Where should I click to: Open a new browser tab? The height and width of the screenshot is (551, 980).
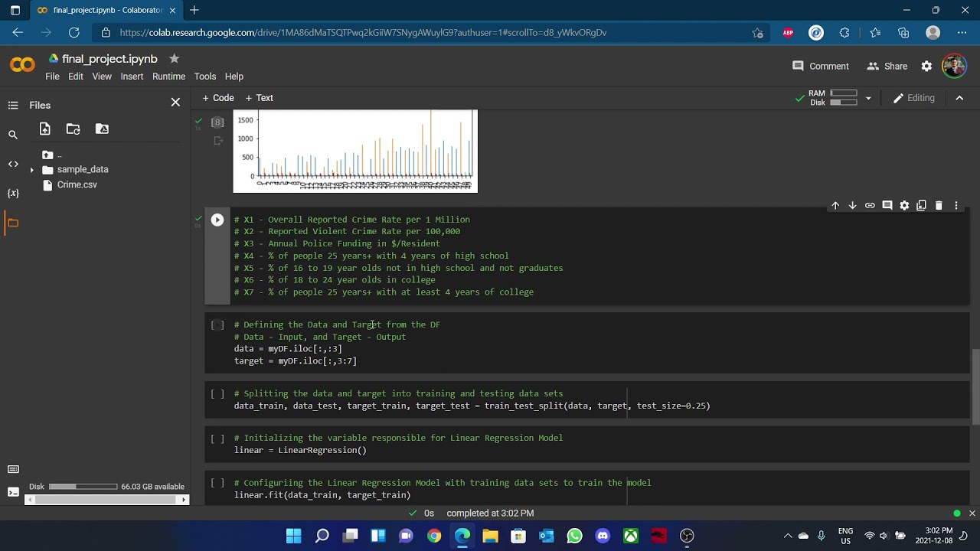pos(194,11)
